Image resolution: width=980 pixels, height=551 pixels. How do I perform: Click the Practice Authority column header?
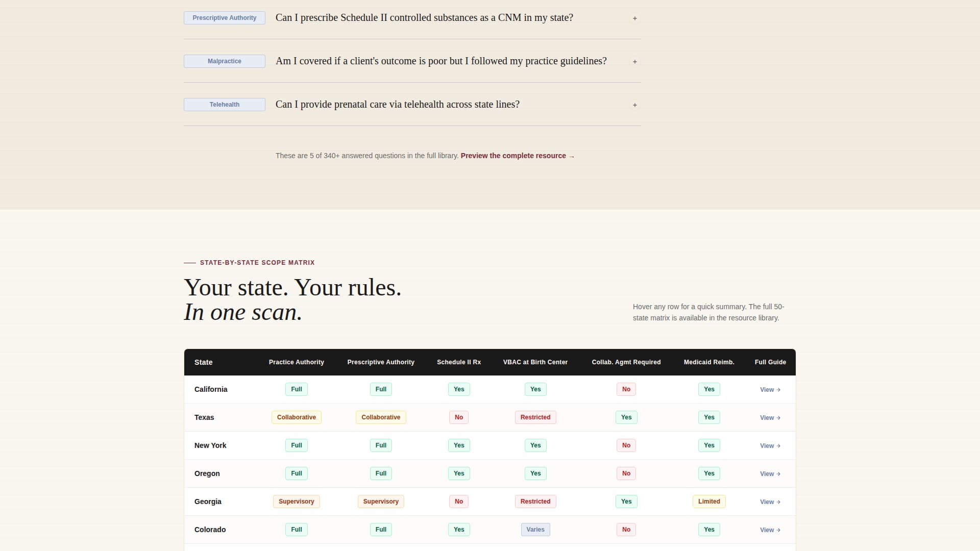tap(297, 362)
